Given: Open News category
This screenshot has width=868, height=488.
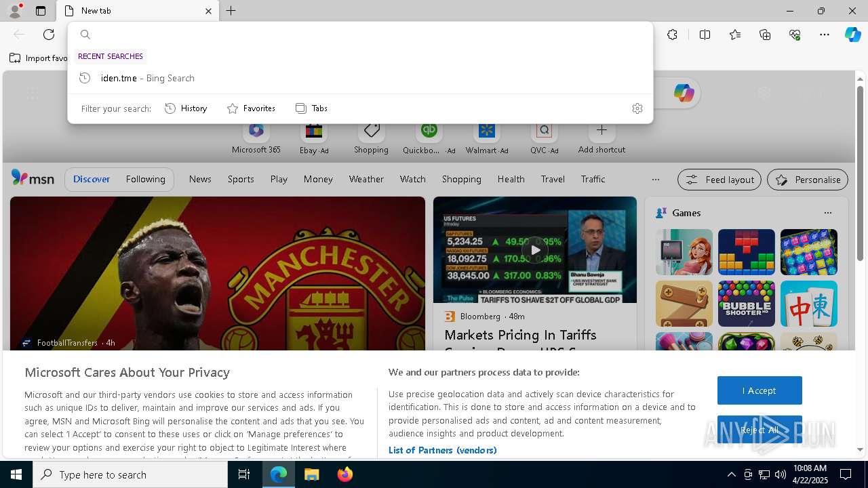Looking at the screenshot, I should coord(200,179).
